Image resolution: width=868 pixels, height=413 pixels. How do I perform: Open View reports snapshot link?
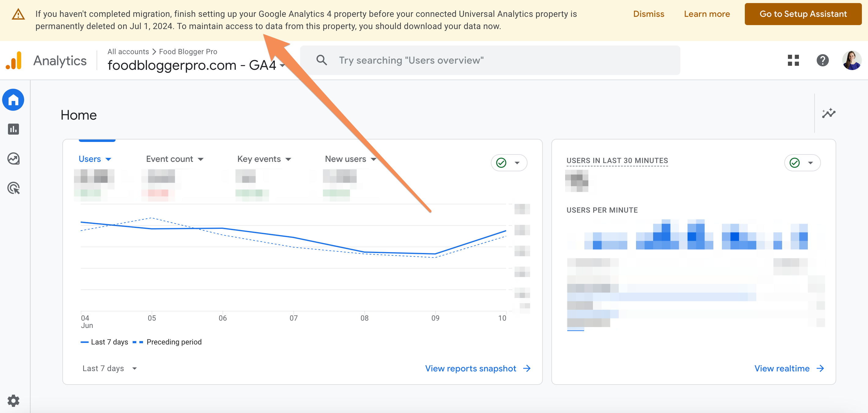[470, 369]
